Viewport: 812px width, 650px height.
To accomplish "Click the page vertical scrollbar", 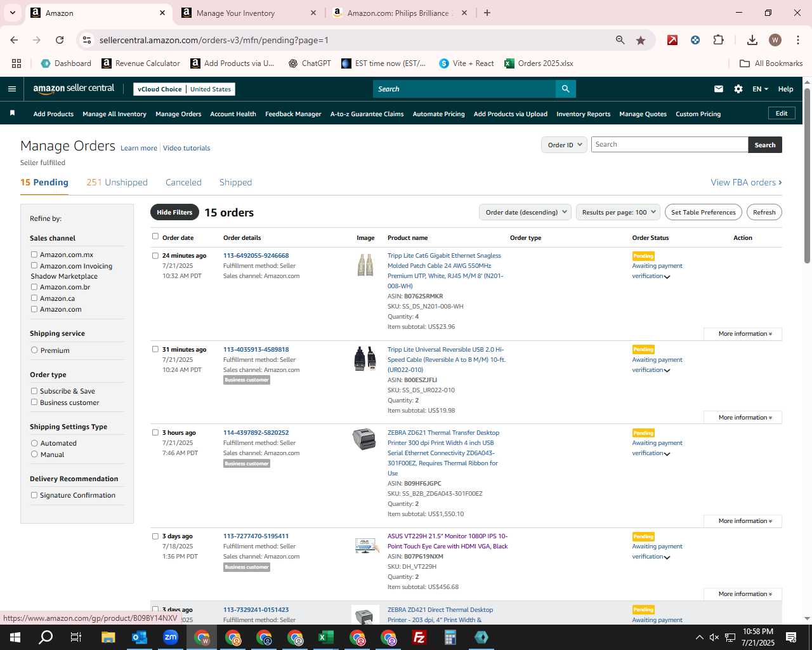I will pos(807,175).
